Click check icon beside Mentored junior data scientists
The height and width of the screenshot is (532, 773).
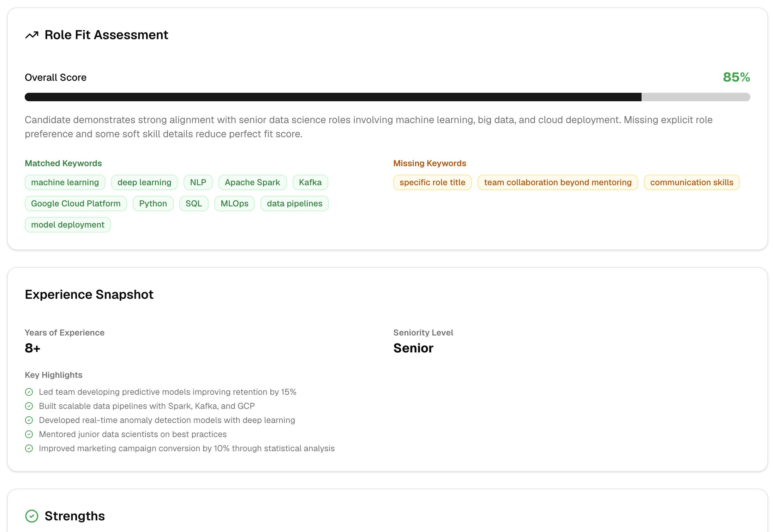pos(29,434)
